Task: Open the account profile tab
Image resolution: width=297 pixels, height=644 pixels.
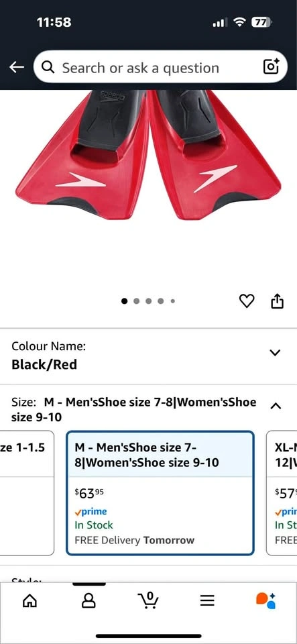Action: click(88, 601)
